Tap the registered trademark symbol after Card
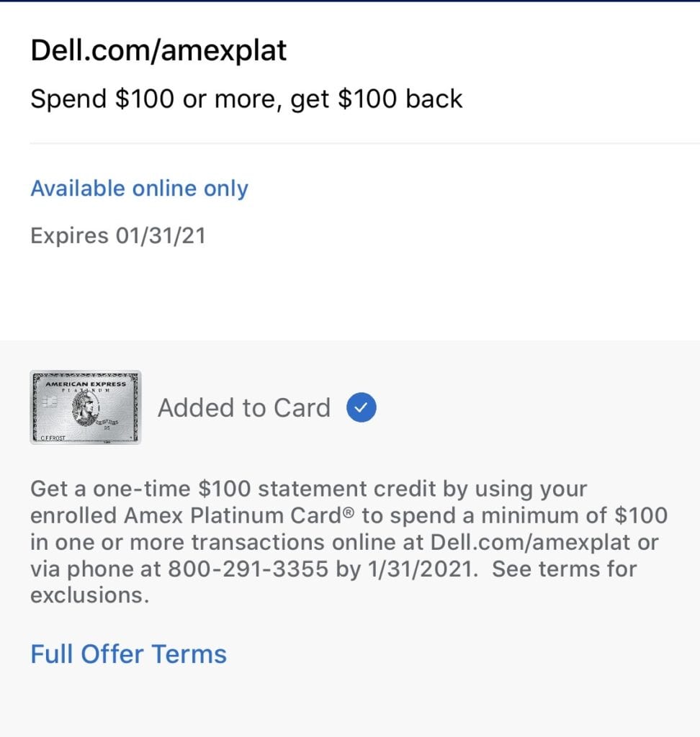This screenshot has height=737, width=700. [x=348, y=512]
